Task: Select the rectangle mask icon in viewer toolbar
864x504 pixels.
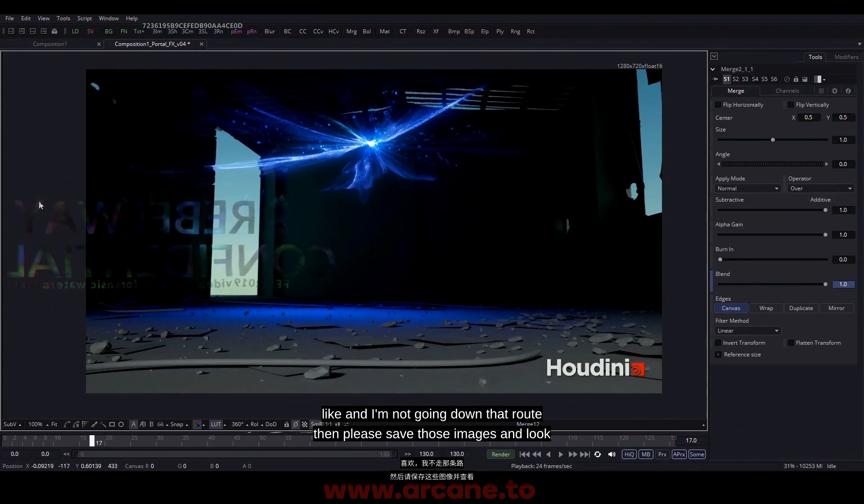Action: [112, 424]
